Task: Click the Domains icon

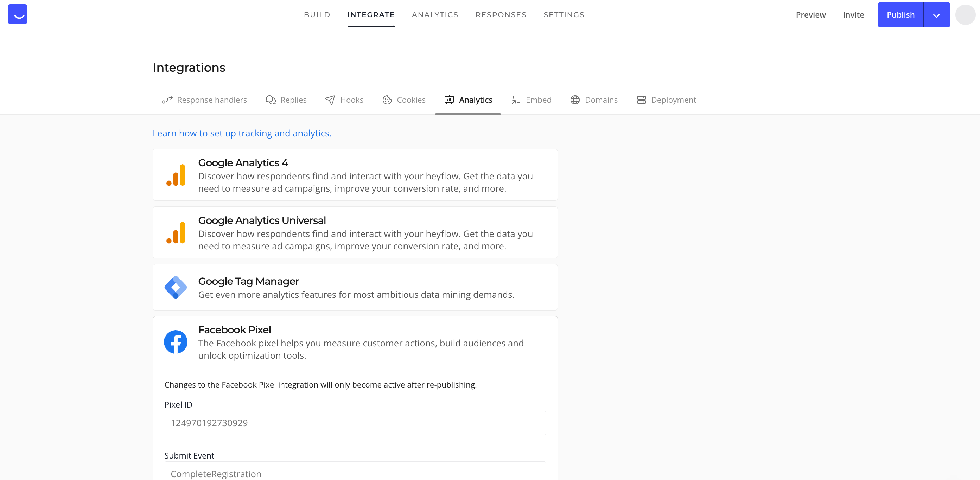Action: (574, 100)
